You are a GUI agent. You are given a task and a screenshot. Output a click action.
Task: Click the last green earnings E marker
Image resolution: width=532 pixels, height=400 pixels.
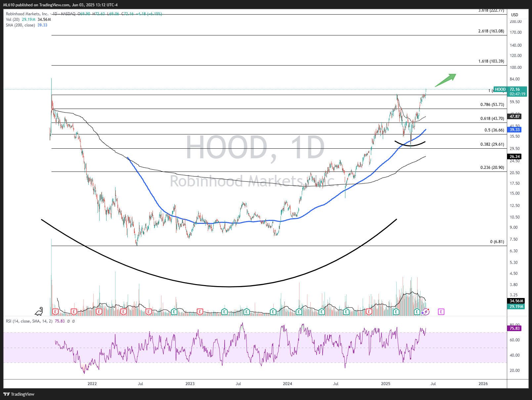point(417,312)
